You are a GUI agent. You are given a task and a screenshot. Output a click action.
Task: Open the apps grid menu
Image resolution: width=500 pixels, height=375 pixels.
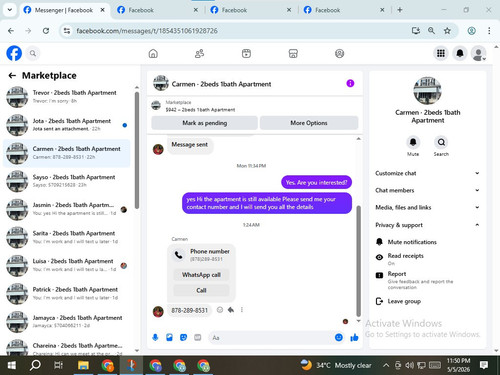[x=441, y=53]
